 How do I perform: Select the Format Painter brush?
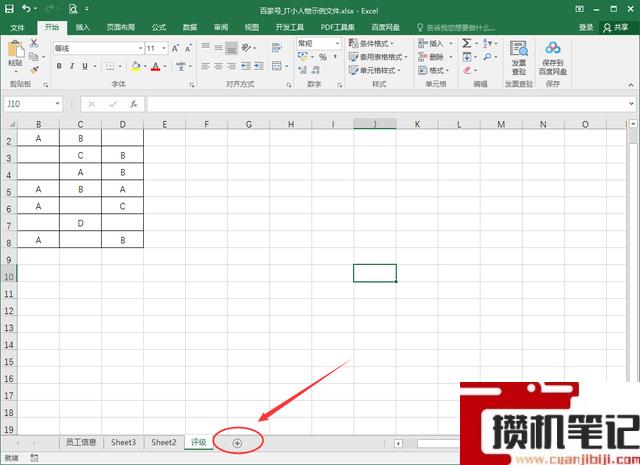pyautogui.click(x=34, y=70)
